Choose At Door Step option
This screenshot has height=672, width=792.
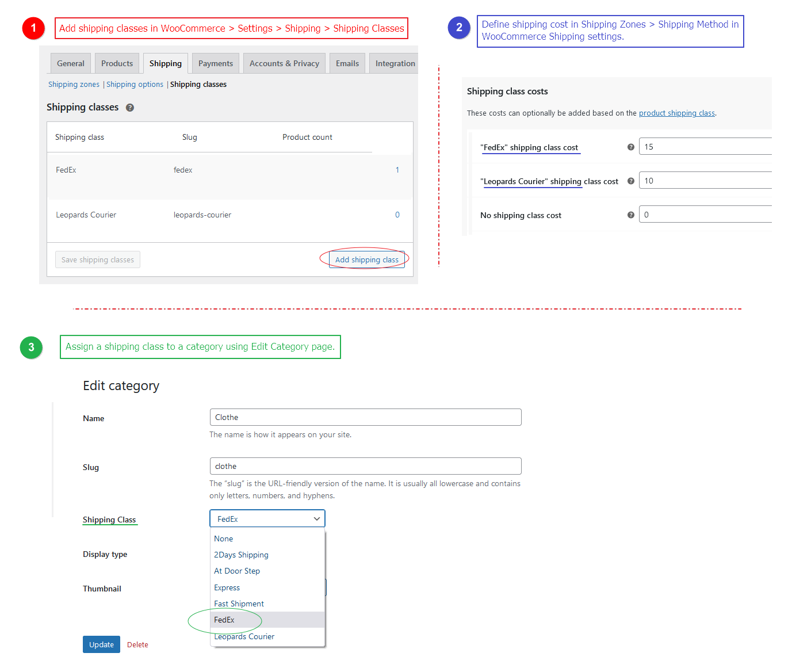[x=268, y=571]
